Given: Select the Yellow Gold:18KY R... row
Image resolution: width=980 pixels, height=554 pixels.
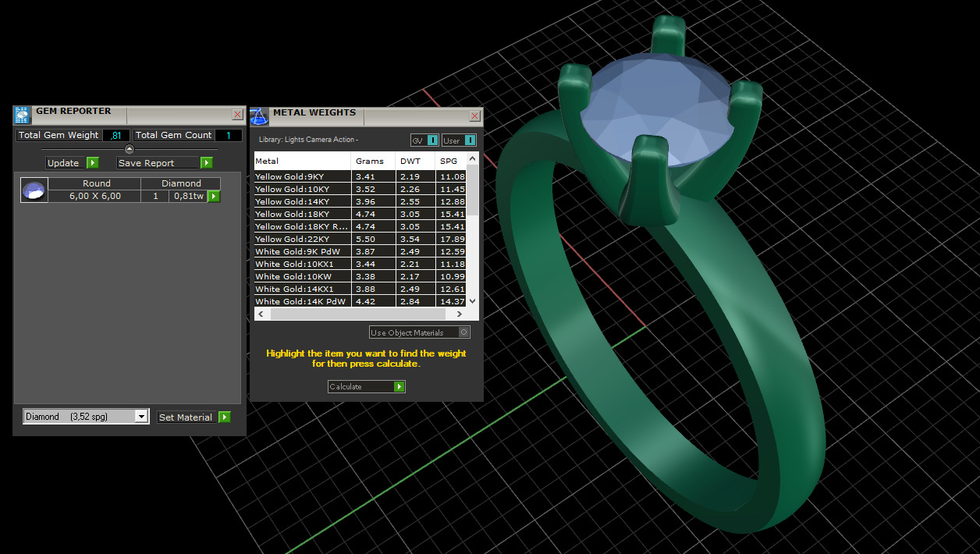Looking at the screenshot, I should coord(360,226).
